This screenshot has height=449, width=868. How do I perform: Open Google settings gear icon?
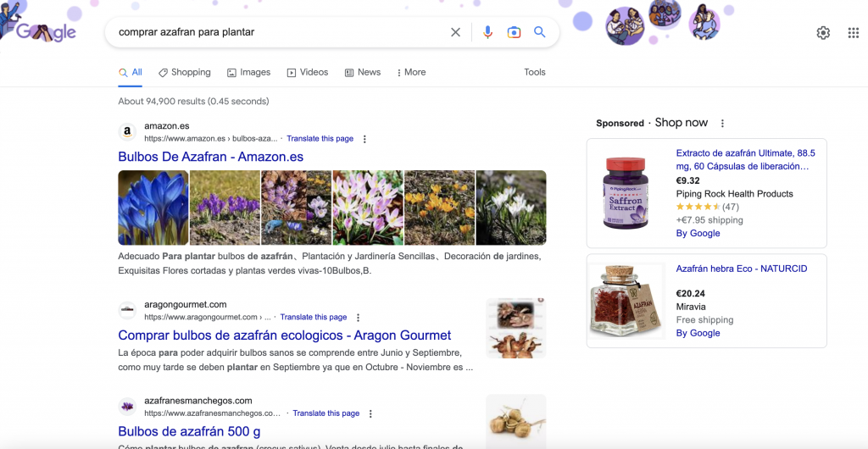click(x=823, y=33)
